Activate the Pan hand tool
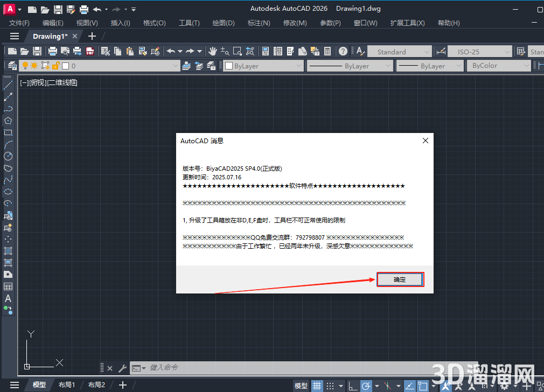The image size is (544, 392). pos(213,52)
